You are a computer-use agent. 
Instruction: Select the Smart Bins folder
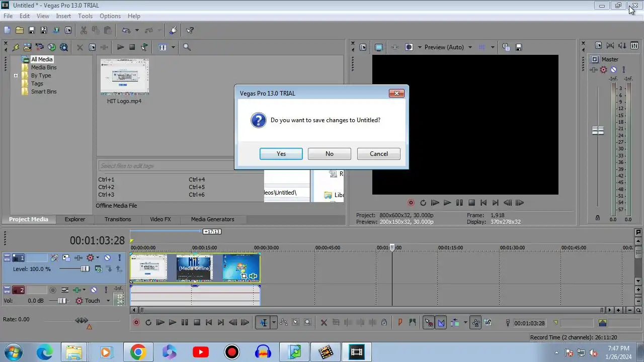pos(44,92)
